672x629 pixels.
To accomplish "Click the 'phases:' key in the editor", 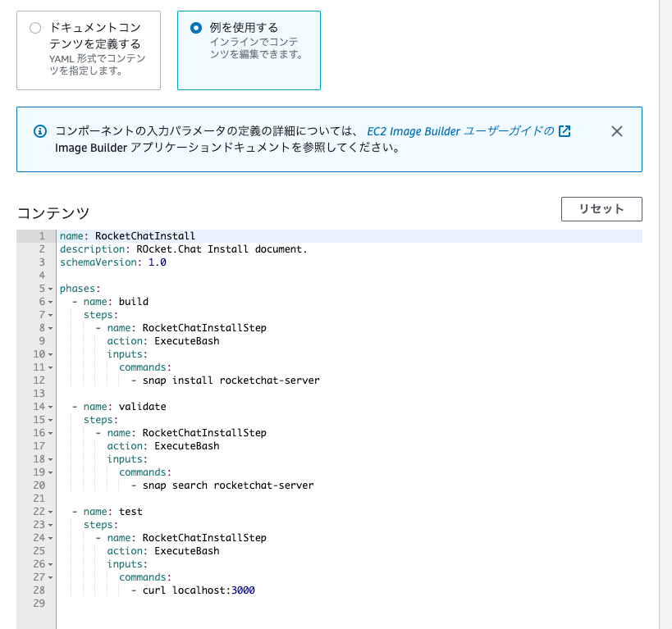I will tap(80, 289).
